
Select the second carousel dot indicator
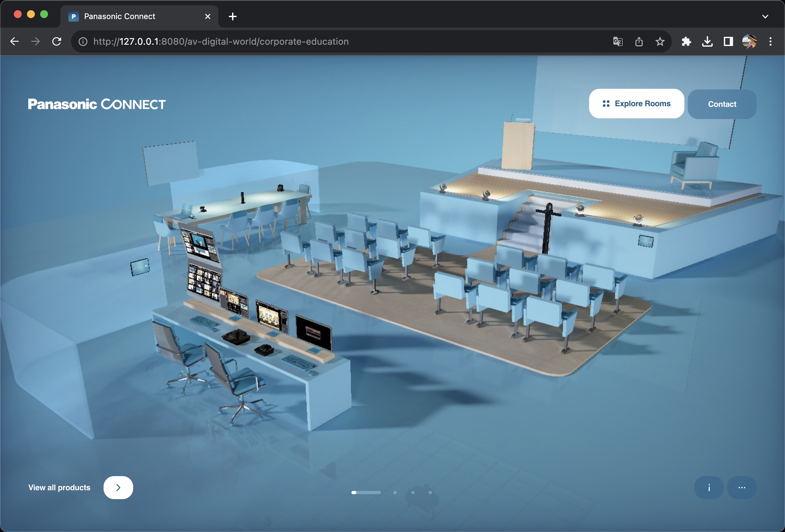pyautogui.click(x=395, y=493)
